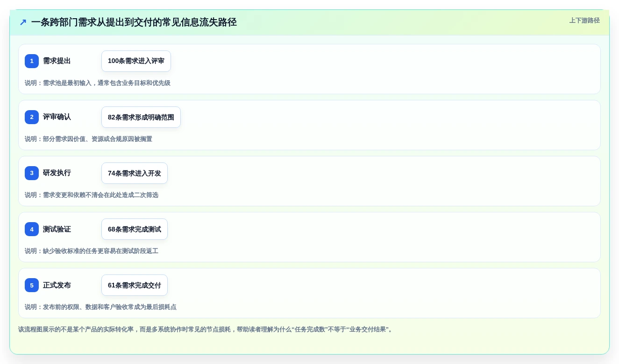Click the arrow icon beside the title

(x=23, y=22)
